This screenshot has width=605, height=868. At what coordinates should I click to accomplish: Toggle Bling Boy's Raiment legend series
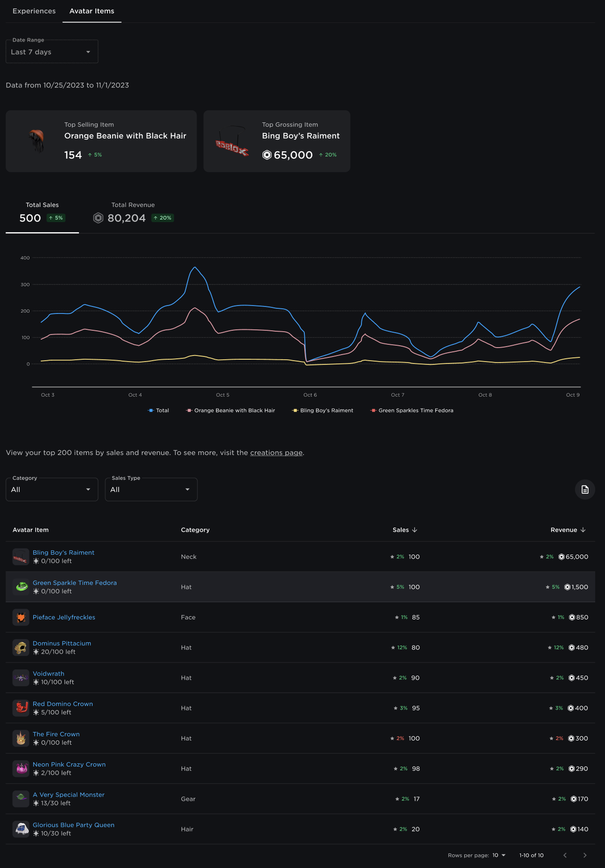point(323,410)
